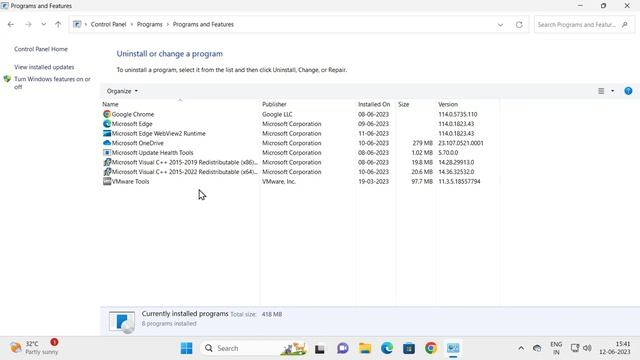Sort by the Publisher column header
640x360 pixels.
[274, 104]
